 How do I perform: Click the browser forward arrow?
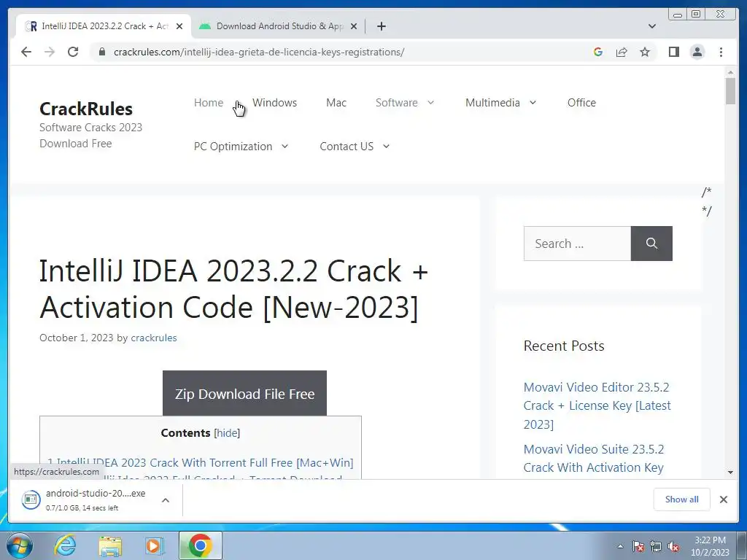[50, 52]
